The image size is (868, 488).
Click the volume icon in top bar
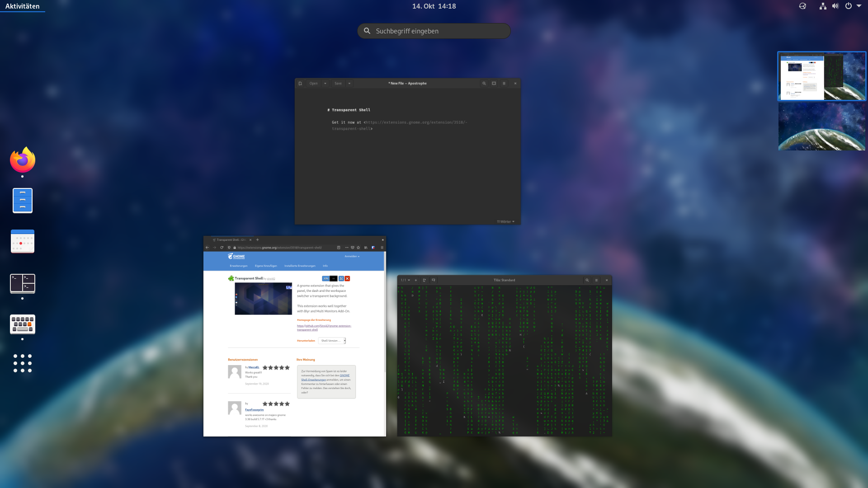[x=835, y=6]
